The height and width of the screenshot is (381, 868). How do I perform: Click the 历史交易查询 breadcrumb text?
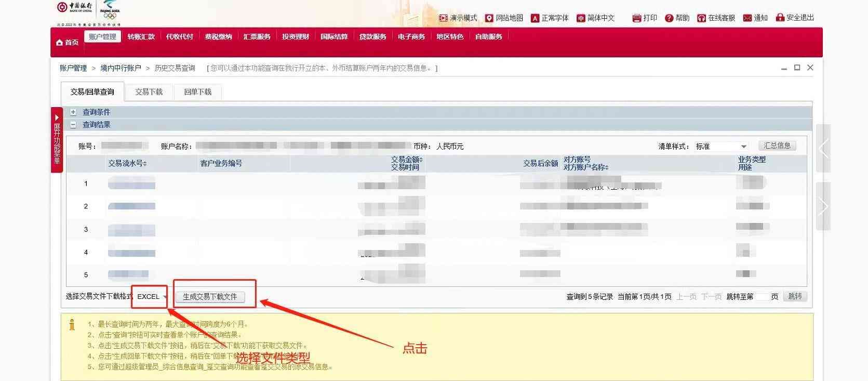pos(175,68)
